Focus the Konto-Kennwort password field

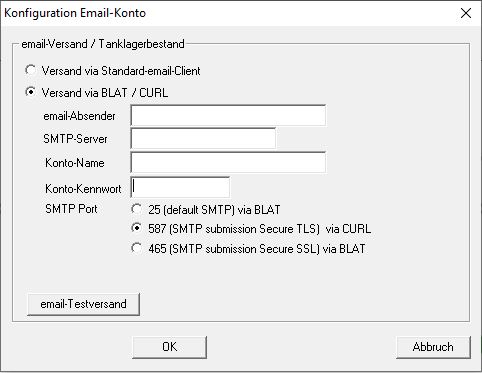[180, 187]
